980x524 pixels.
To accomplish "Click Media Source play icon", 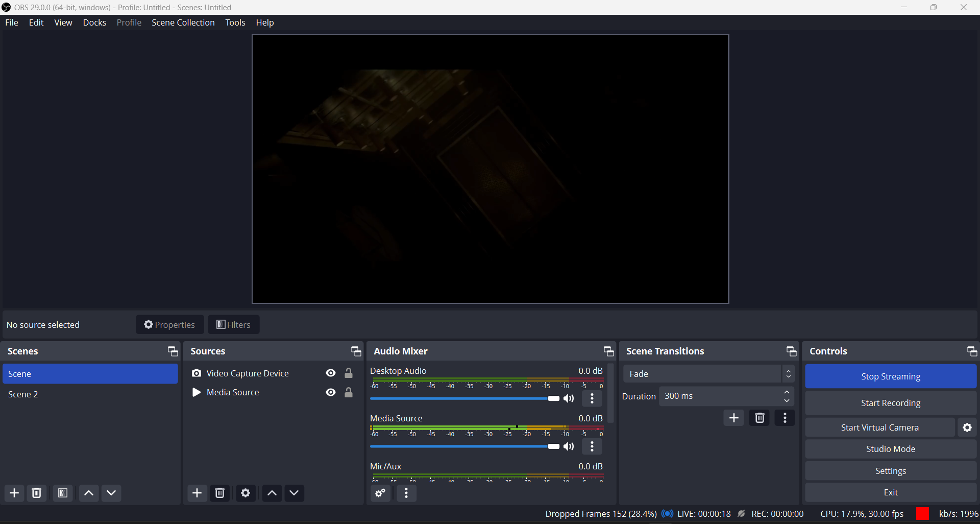I will [196, 392].
